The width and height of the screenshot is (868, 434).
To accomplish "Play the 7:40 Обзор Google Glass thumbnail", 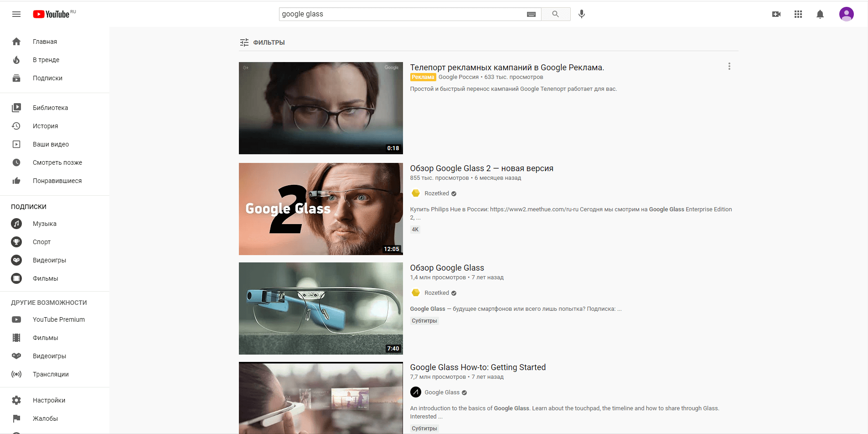I will pyautogui.click(x=321, y=309).
